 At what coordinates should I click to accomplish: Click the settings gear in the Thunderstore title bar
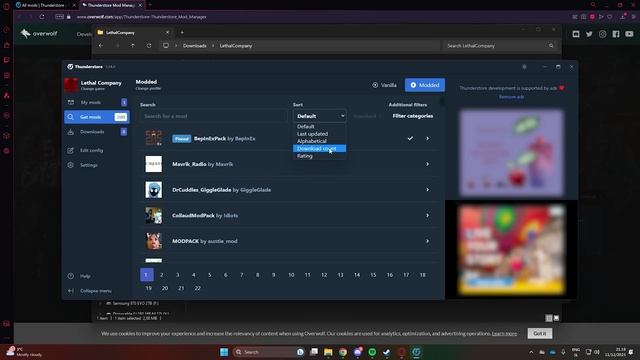[x=524, y=67]
